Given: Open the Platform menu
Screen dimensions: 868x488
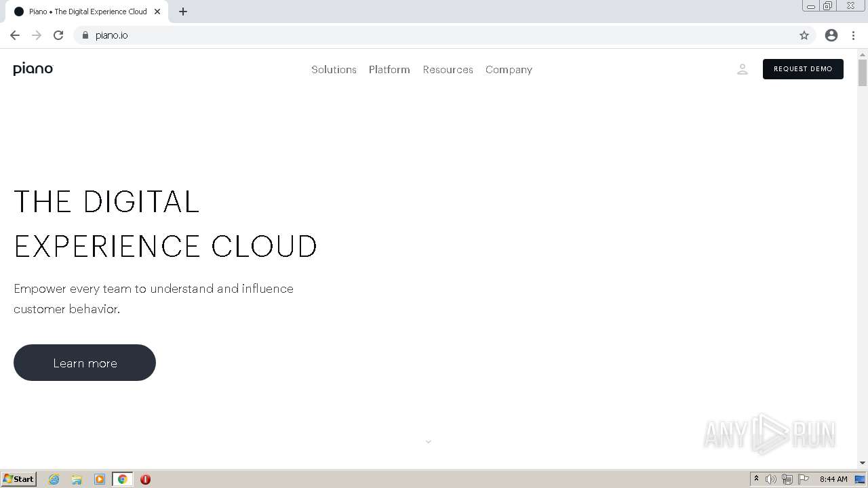Looking at the screenshot, I should tap(389, 70).
